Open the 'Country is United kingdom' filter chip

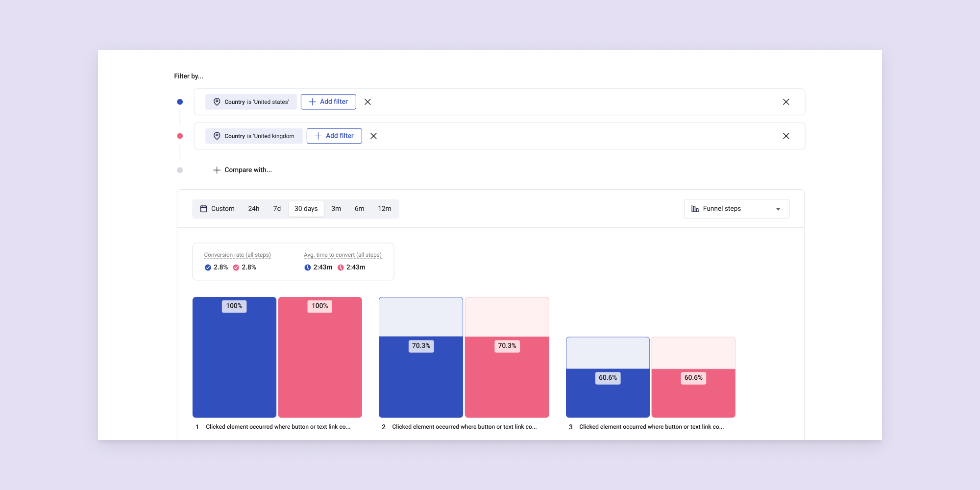[254, 136]
